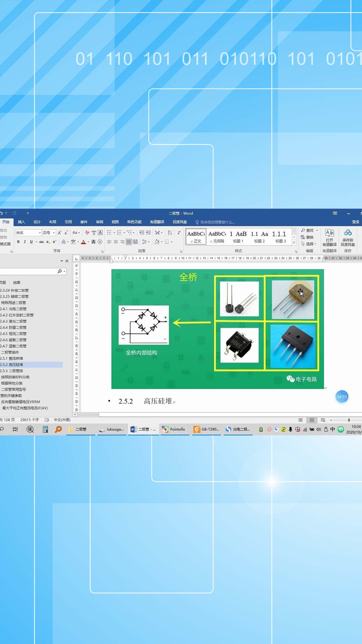Increase font size with grow font button
Screen dimensions: 362x644
60,233
